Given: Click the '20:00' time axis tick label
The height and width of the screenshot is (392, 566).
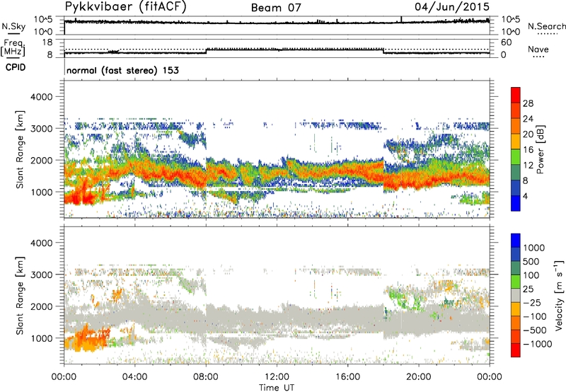Looking at the screenshot, I should tap(418, 377).
